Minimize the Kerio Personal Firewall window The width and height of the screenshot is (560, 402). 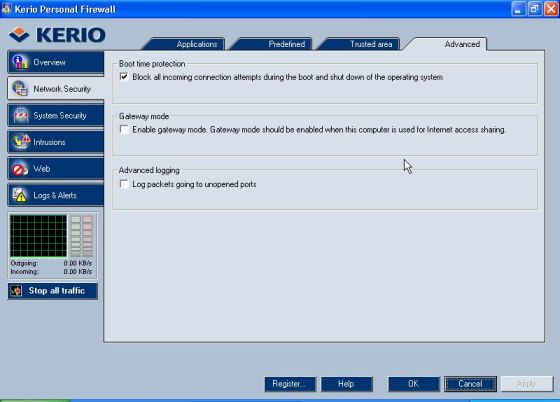click(x=519, y=9)
